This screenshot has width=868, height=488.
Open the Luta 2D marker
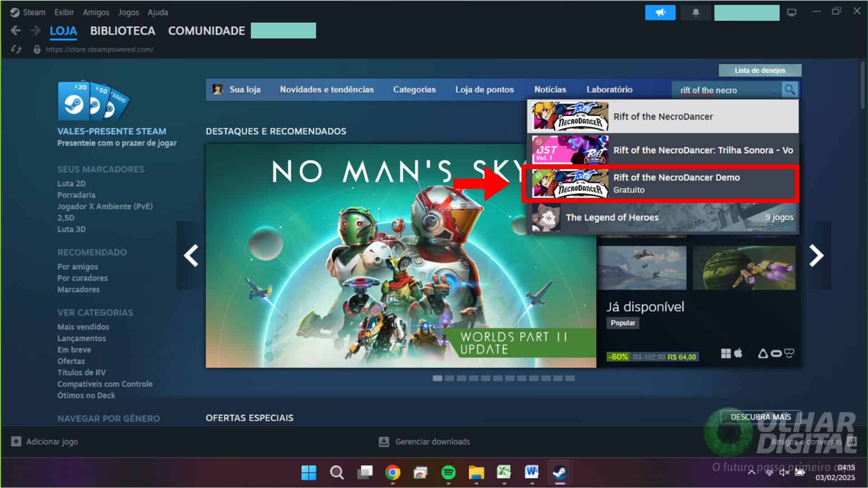click(x=71, y=183)
